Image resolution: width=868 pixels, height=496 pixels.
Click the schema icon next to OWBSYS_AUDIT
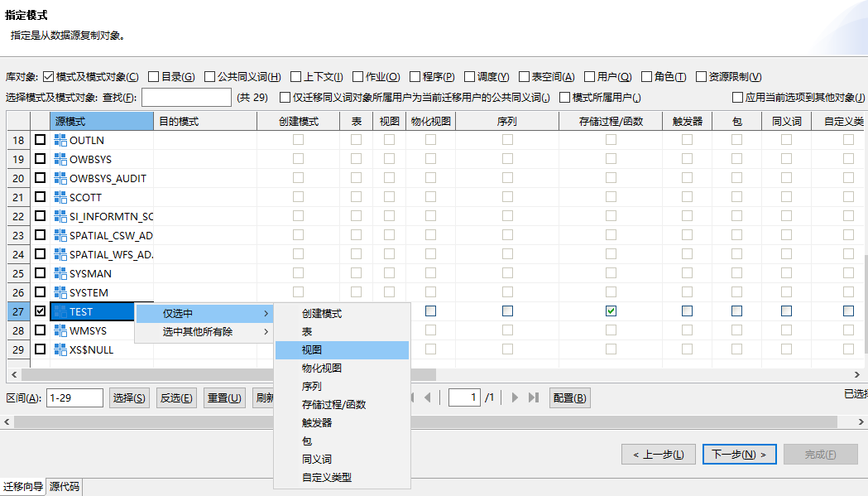coord(62,178)
